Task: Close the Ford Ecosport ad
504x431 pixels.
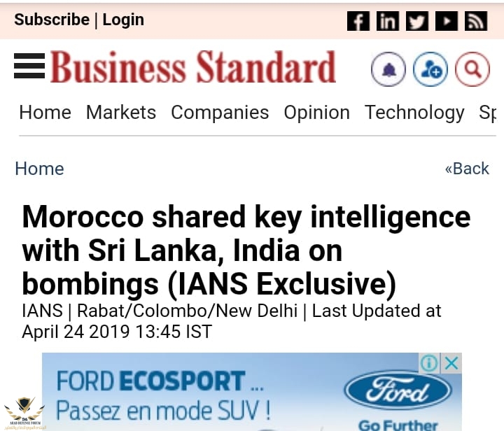Action: tap(451, 363)
